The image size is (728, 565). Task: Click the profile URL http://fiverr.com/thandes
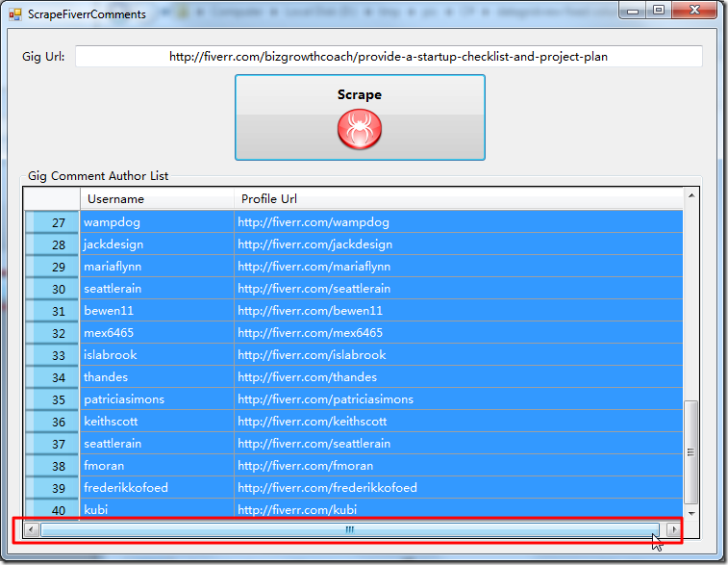coord(459,377)
